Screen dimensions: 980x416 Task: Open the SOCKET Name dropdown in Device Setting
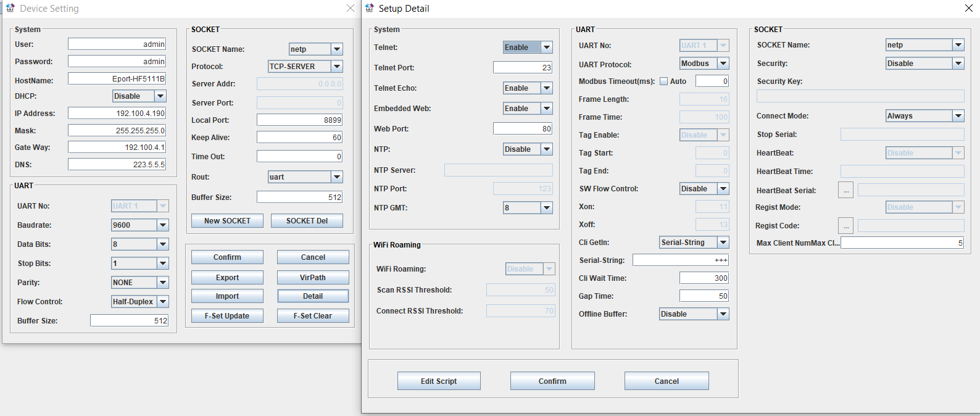337,49
